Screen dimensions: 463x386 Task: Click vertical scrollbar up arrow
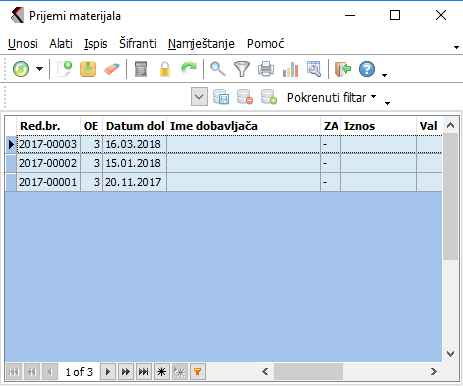pyautogui.click(x=451, y=125)
